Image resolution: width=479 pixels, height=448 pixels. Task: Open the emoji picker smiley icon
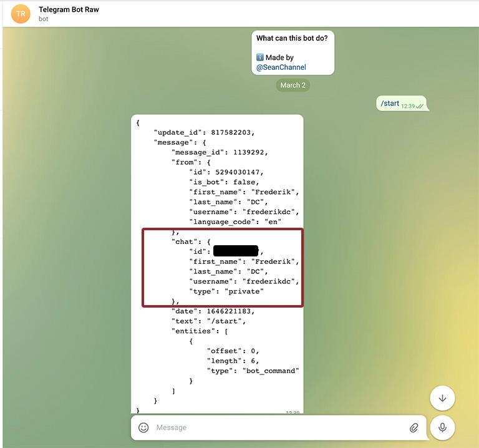(143, 427)
